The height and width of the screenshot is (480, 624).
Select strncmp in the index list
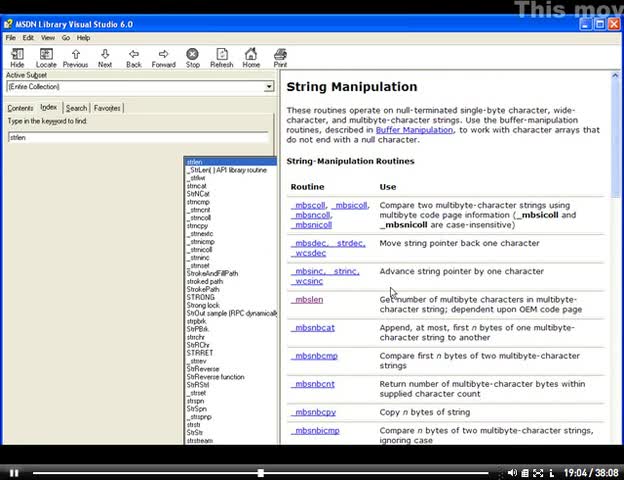click(x=198, y=202)
